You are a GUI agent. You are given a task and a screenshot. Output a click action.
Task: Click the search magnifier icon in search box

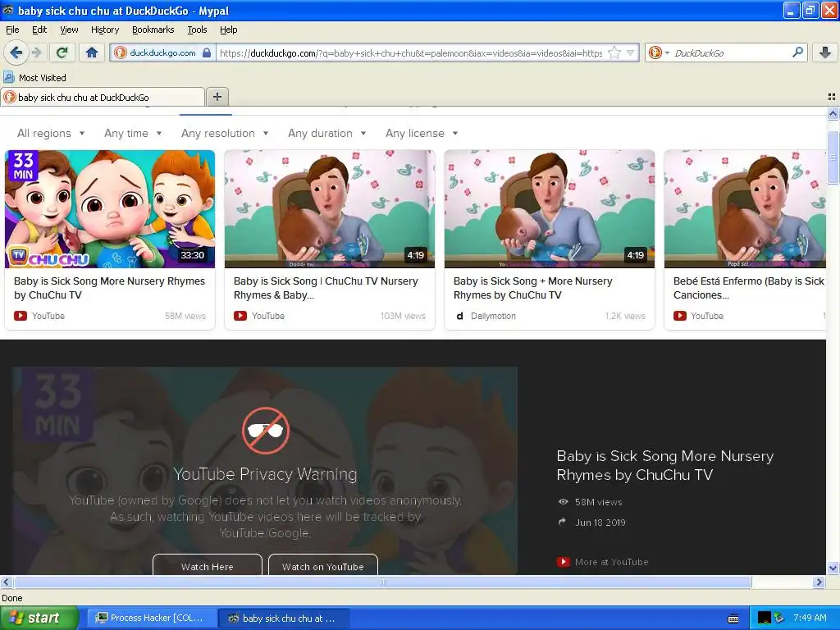click(x=797, y=52)
